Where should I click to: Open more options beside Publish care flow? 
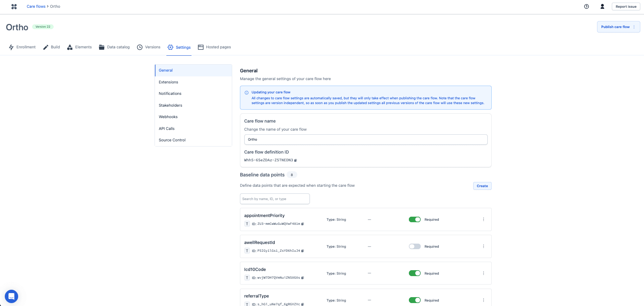pos(634,27)
